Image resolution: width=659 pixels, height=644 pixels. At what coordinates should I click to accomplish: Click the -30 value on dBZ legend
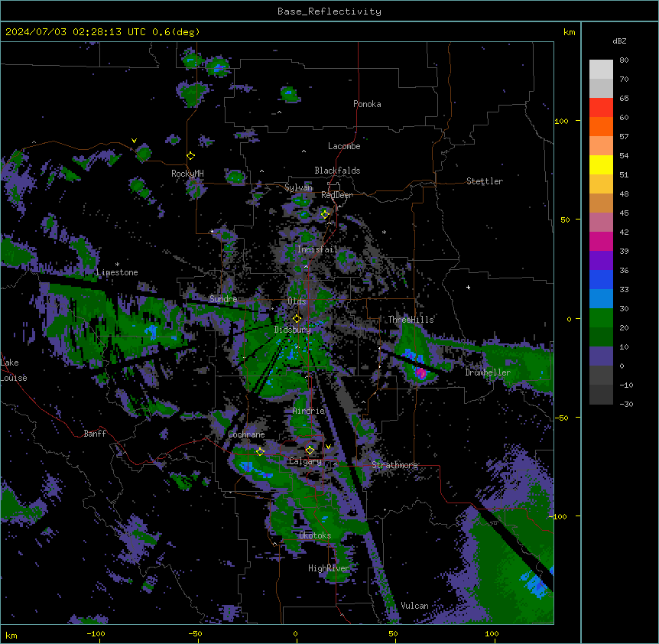[x=626, y=405]
